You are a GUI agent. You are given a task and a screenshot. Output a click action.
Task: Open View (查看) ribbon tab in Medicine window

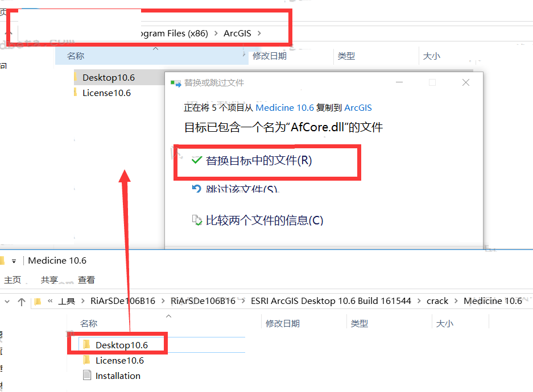click(86, 280)
